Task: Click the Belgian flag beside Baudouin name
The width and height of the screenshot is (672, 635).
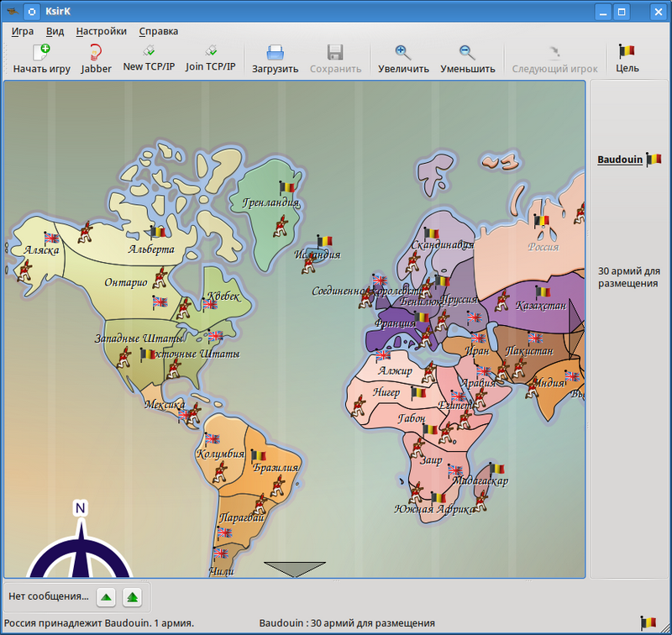Action: pyautogui.click(x=654, y=159)
